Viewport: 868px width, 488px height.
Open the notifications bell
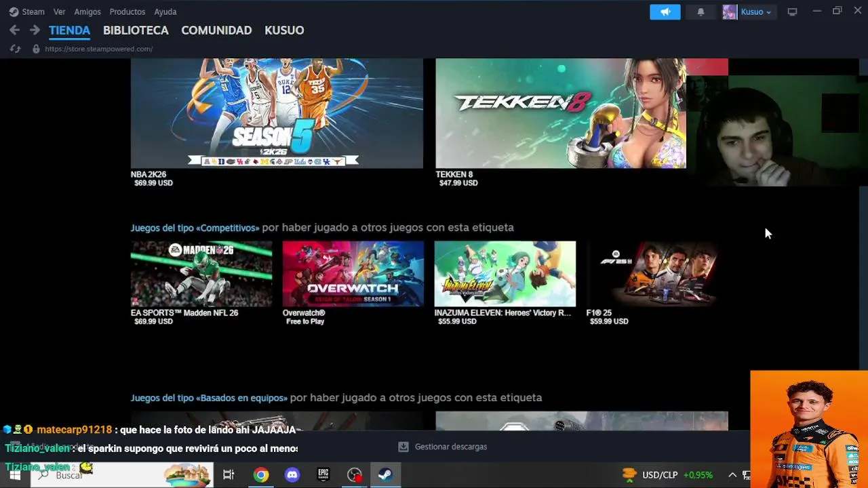[x=701, y=12]
